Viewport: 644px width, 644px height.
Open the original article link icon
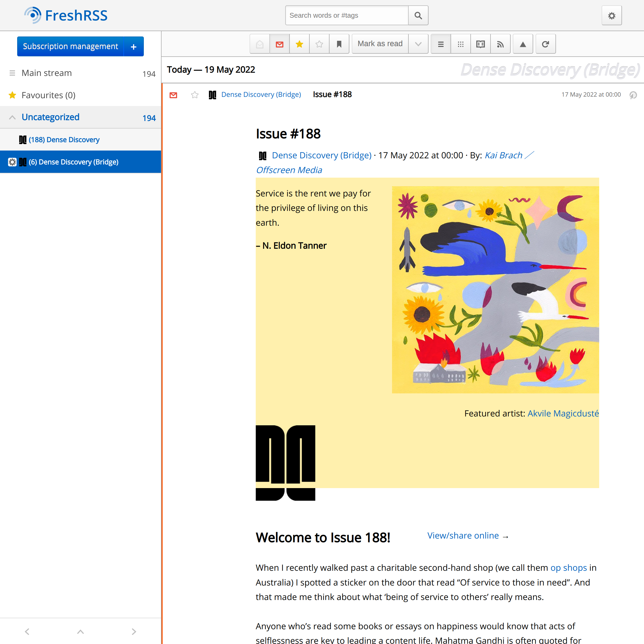[633, 95]
